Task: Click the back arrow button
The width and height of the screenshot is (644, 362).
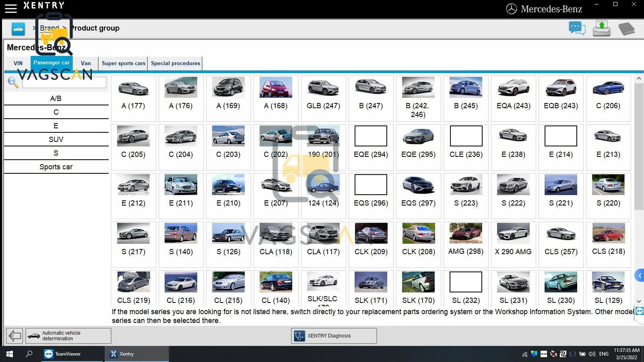Action: click(15, 335)
